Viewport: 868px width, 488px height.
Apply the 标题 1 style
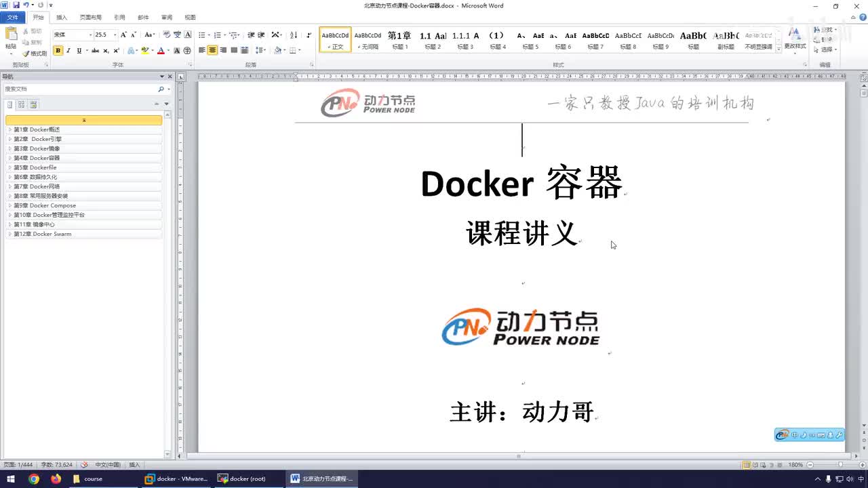(x=399, y=40)
